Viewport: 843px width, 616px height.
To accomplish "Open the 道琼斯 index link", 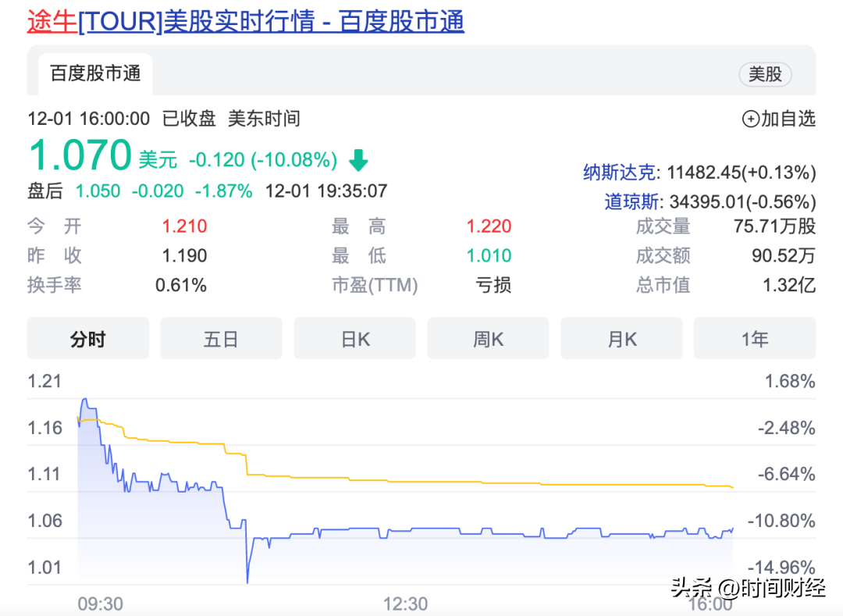I will (x=631, y=202).
